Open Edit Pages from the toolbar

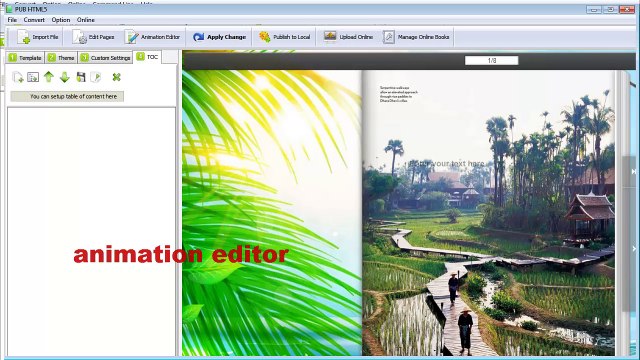point(93,37)
